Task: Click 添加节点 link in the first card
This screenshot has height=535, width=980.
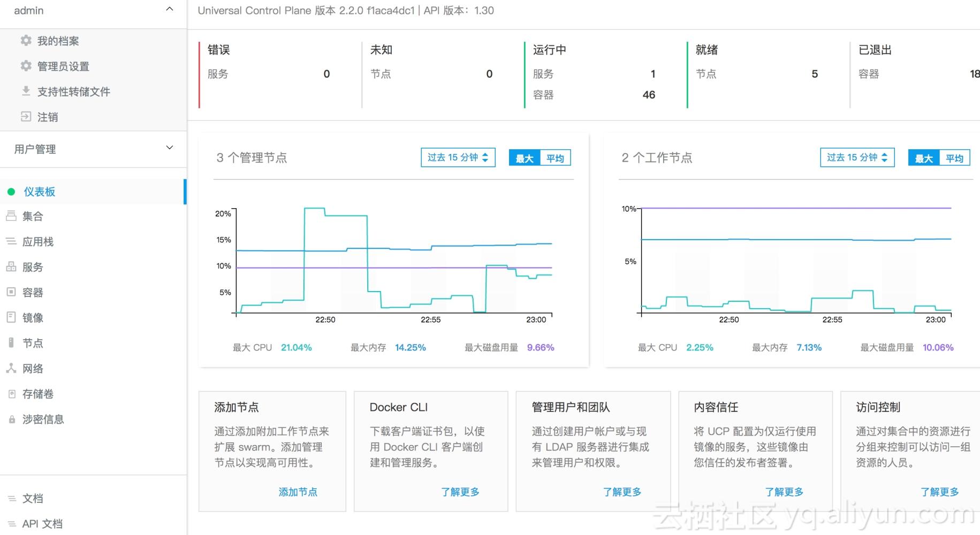Action: click(298, 492)
